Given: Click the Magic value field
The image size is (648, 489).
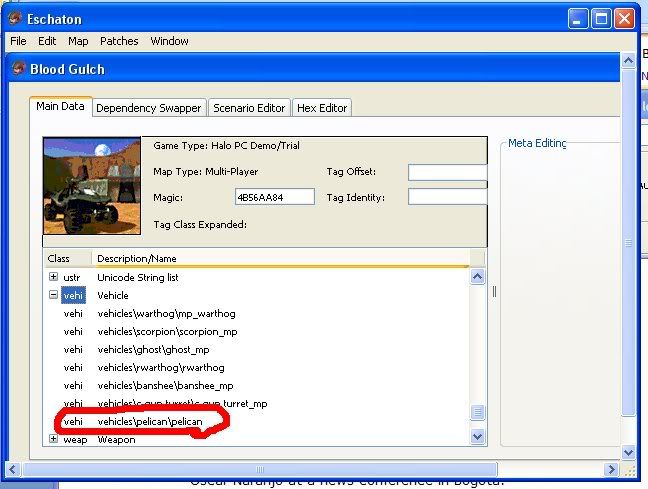Looking at the screenshot, I should click(275, 197).
